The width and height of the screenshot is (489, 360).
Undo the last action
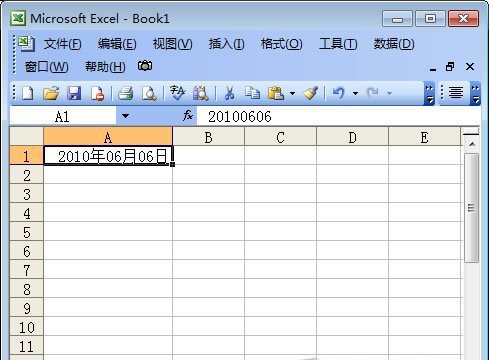[339, 93]
